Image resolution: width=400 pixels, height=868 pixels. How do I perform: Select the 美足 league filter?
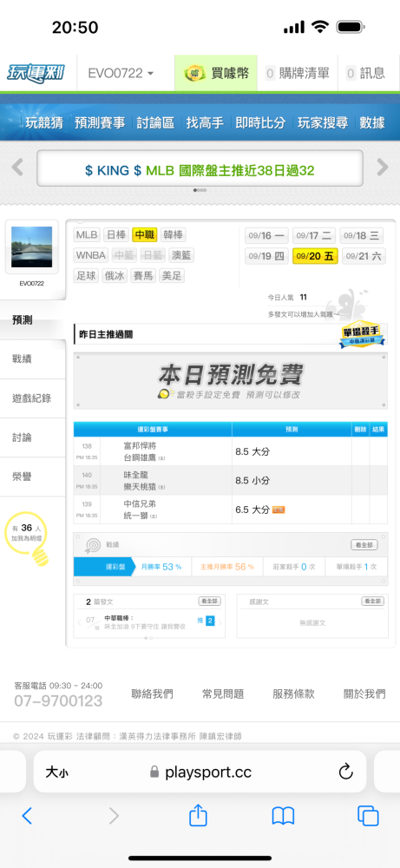[172, 276]
